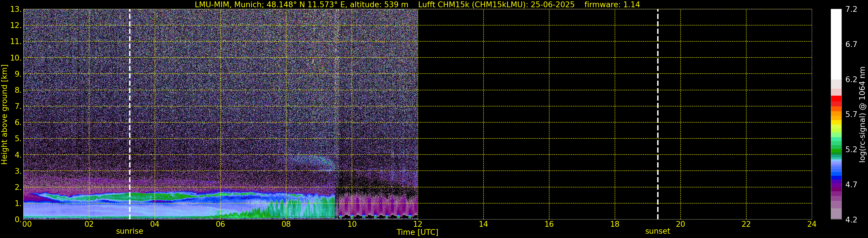Click the '08' time tick label
868x238 pixels.
(286, 224)
